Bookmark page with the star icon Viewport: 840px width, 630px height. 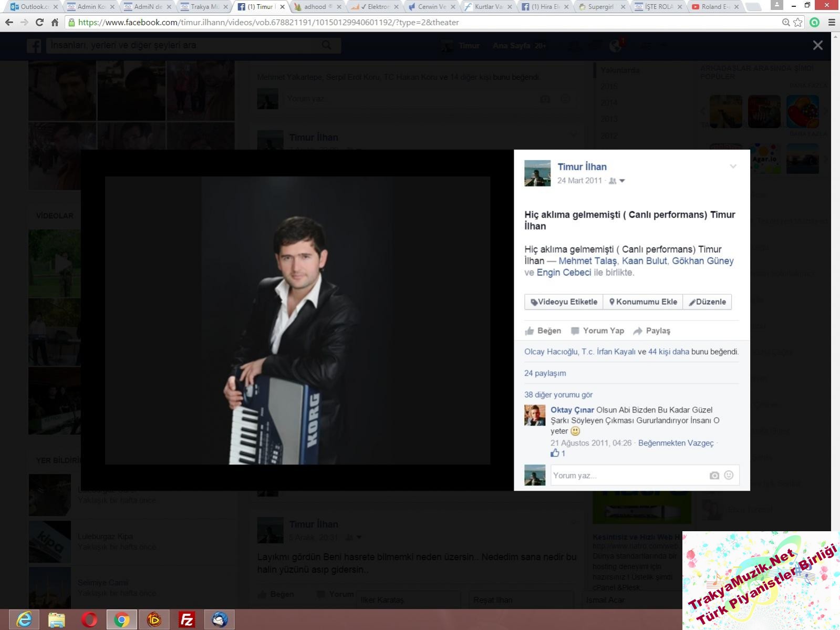[x=798, y=23]
